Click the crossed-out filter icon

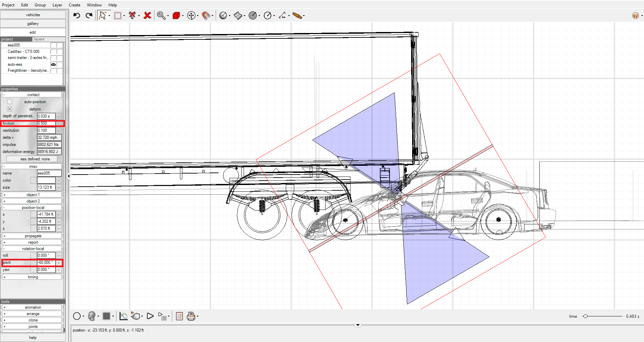[x=132, y=15]
